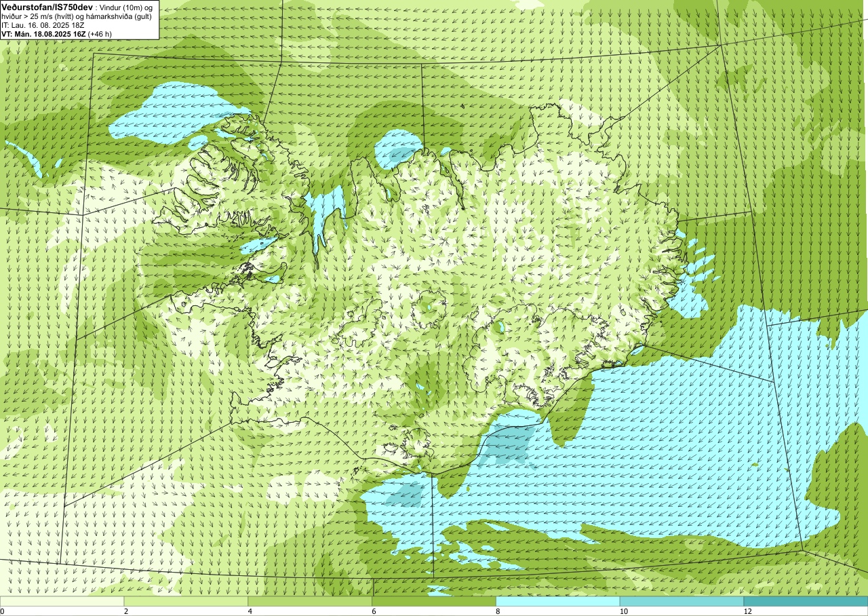Screen dimensions: 868x616
Task: Click legend tick label "8"
Action: click(498, 611)
